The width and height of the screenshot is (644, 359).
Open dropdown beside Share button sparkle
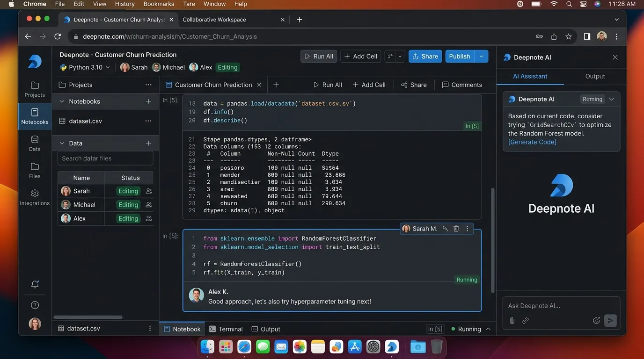coord(400,56)
